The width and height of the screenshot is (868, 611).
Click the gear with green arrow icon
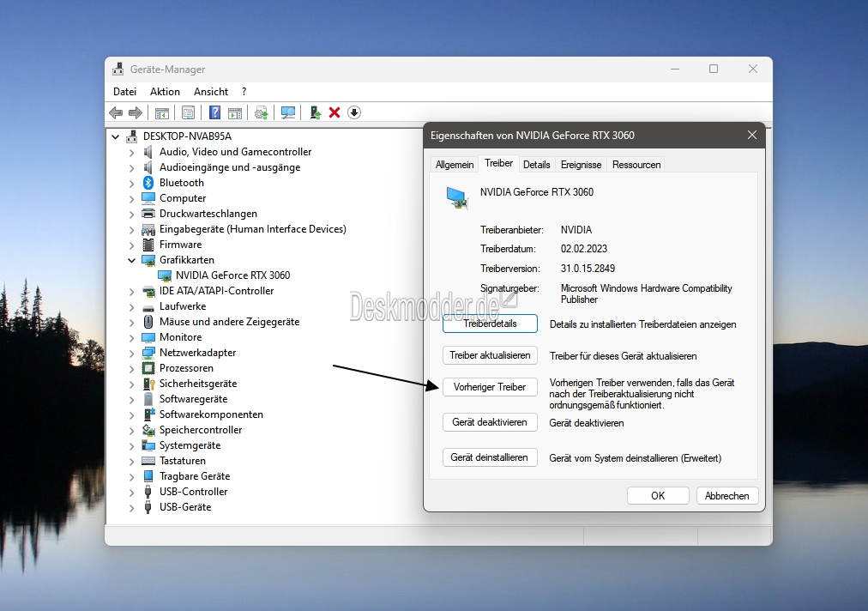click(x=262, y=113)
